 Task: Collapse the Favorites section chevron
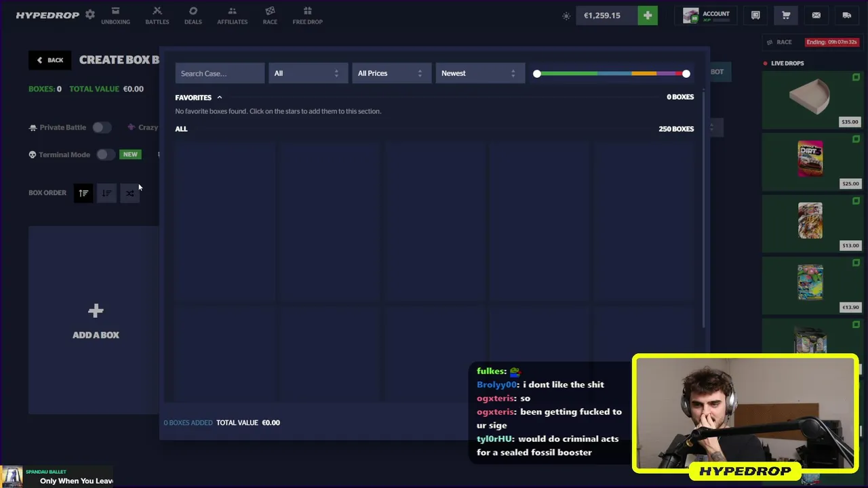tap(219, 98)
